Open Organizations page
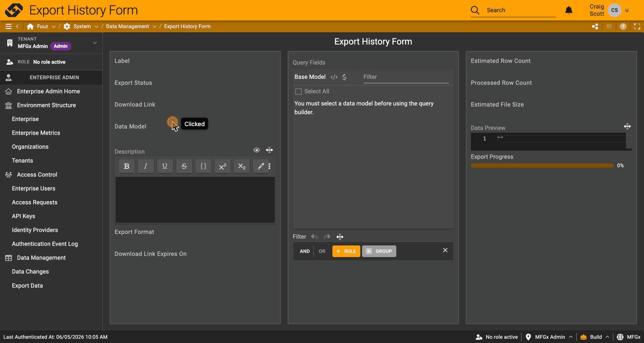The width and height of the screenshot is (644, 343). [30, 147]
